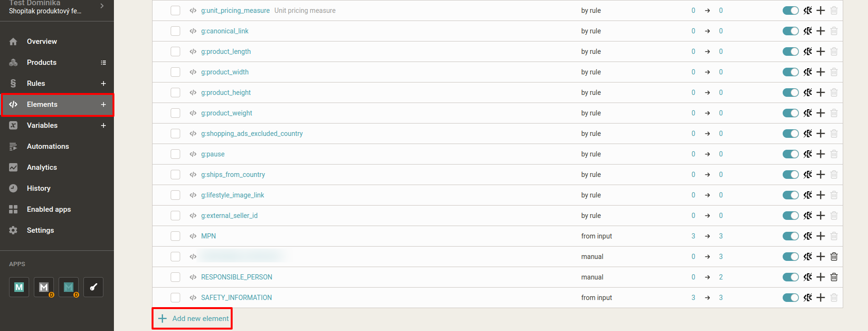Open the Automations menu item
This screenshot has height=331, width=868.
tap(48, 146)
